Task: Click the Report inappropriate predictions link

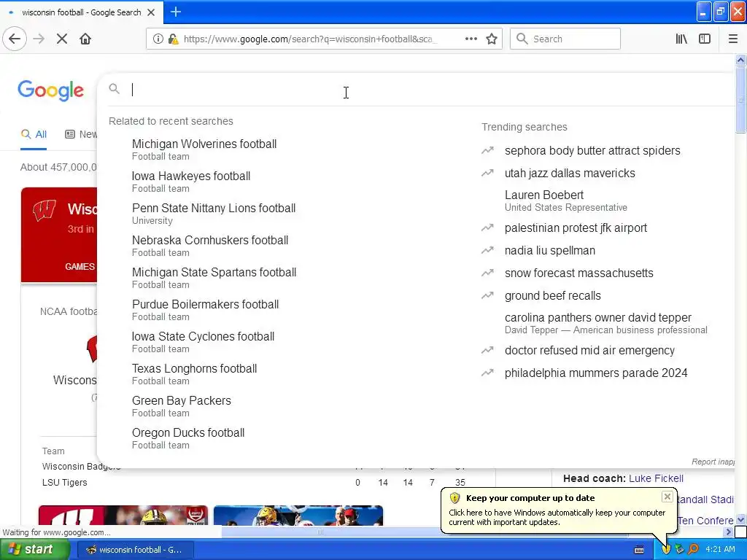Action: coord(713,462)
